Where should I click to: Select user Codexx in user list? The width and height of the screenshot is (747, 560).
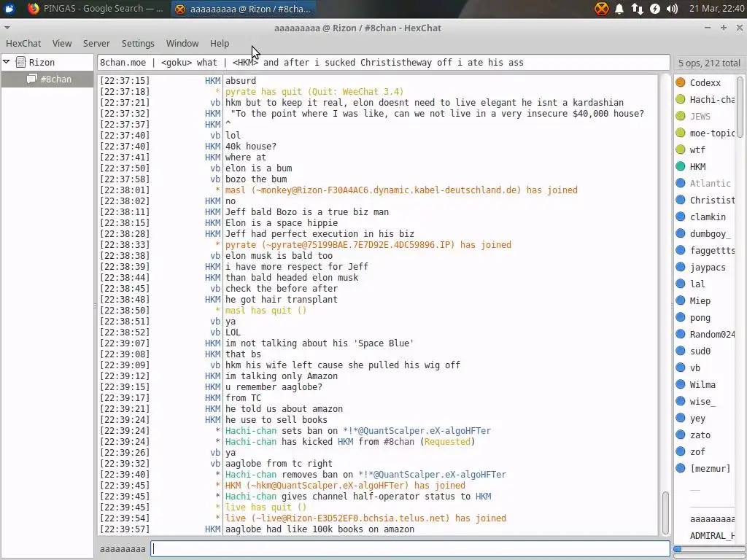(x=705, y=83)
